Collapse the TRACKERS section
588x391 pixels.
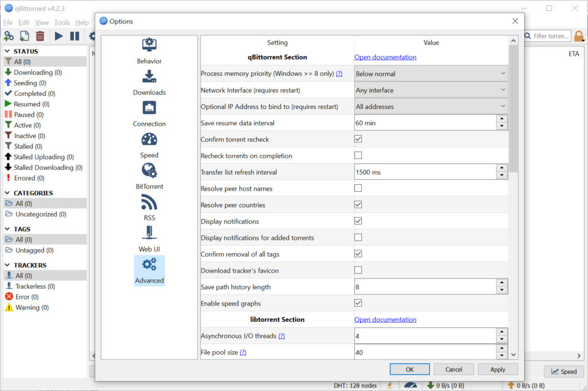(7, 265)
